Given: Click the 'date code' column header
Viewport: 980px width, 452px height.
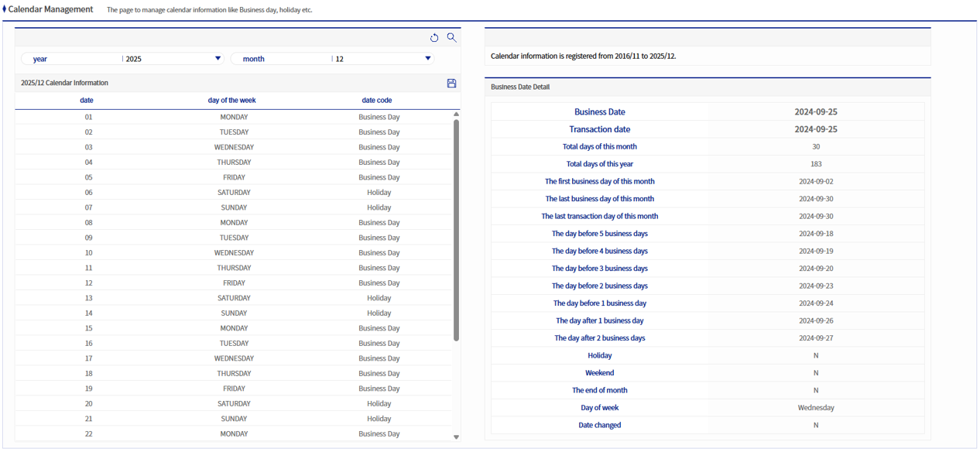Looking at the screenshot, I should pyautogui.click(x=377, y=100).
